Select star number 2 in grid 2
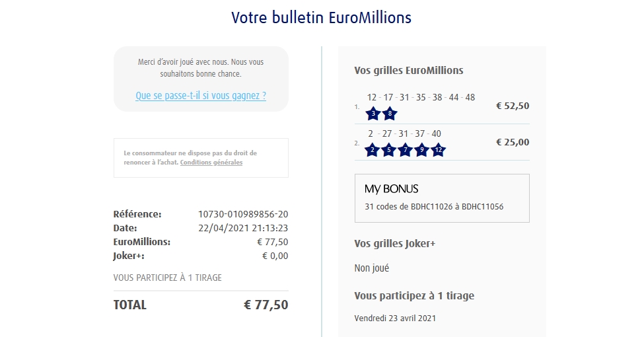This screenshot has height=337, width=644. (372, 150)
